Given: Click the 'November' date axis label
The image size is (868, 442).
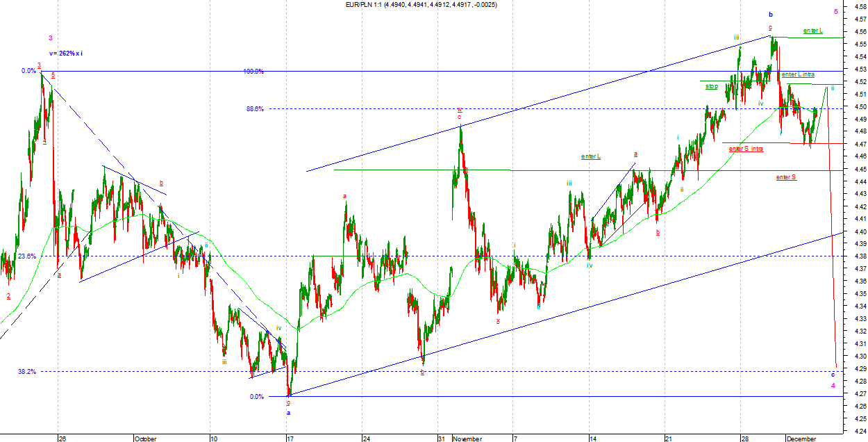Looking at the screenshot, I should click(x=467, y=439).
